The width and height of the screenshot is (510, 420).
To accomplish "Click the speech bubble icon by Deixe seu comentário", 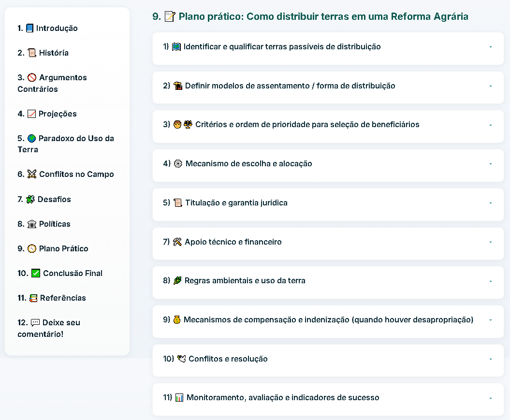I will (x=35, y=322).
